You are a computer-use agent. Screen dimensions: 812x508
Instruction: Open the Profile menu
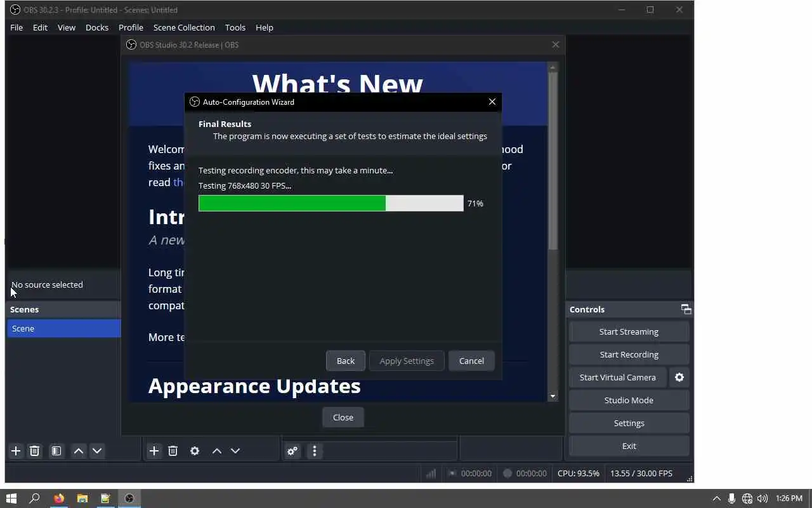tap(131, 27)
